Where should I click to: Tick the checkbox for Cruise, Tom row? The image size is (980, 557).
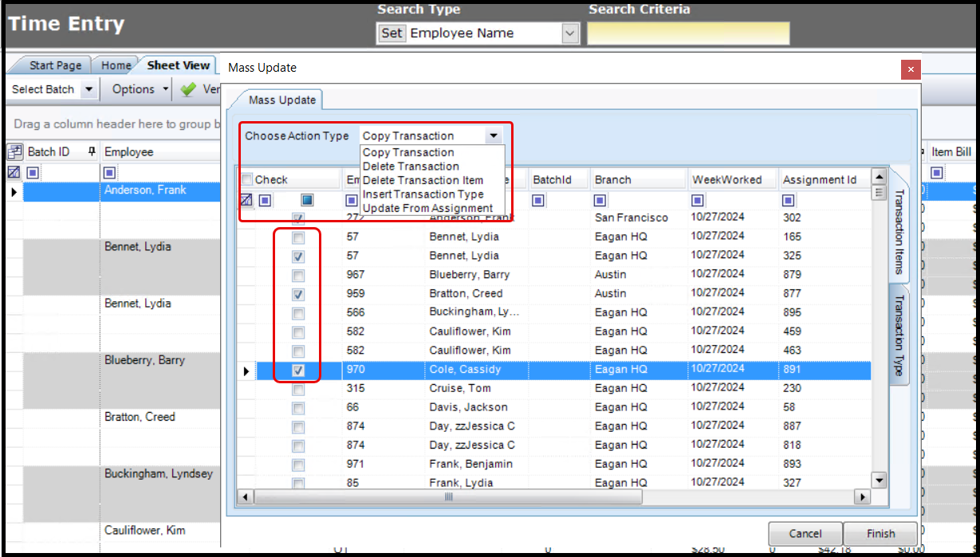(x=298, y=390)
